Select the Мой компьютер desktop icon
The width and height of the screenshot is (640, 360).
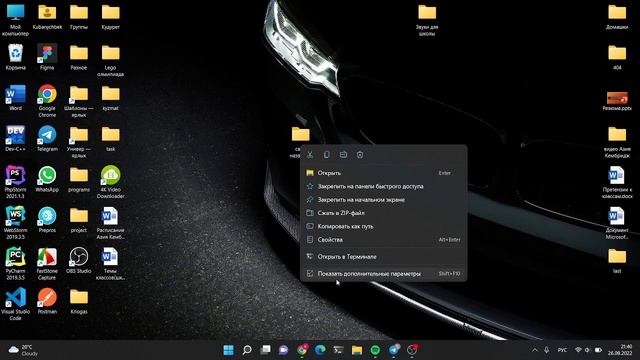point(16,20)
